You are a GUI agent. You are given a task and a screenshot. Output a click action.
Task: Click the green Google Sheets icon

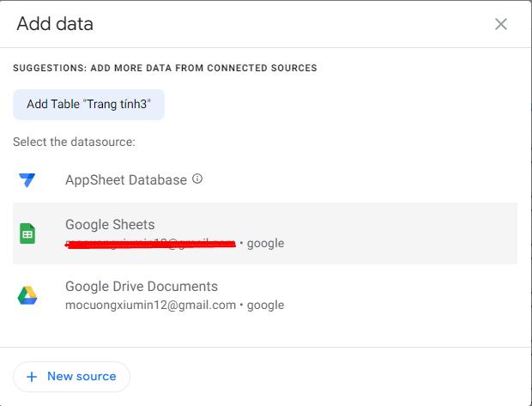click(27, 233)
